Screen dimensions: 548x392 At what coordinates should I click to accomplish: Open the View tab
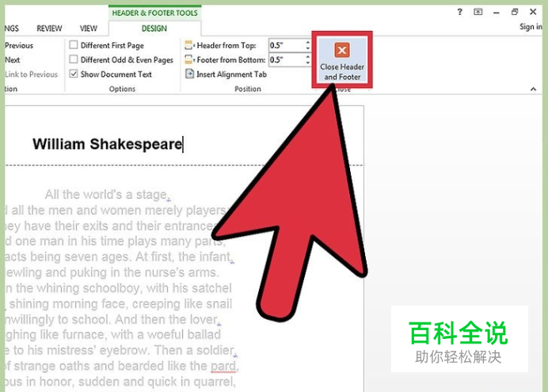(89, 29)
